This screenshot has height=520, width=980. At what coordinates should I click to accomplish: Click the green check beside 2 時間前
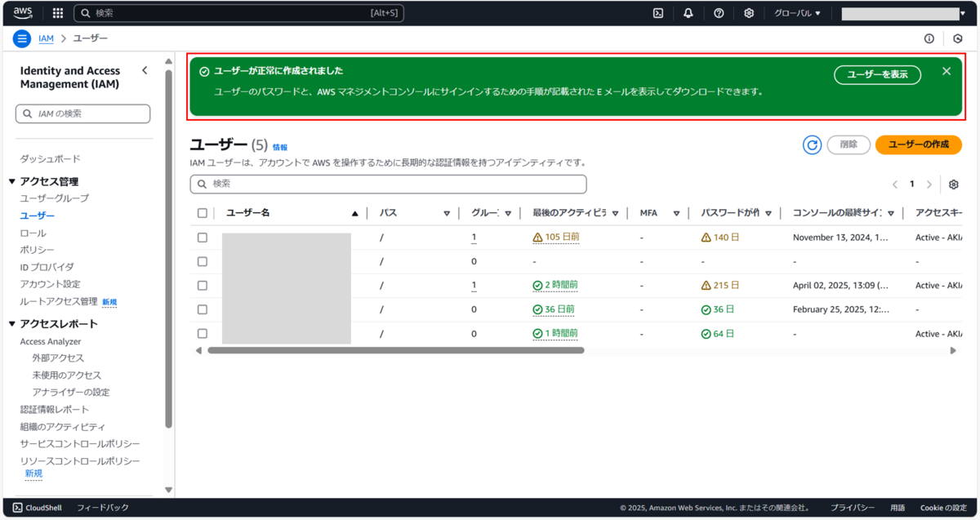coord(537,286)
